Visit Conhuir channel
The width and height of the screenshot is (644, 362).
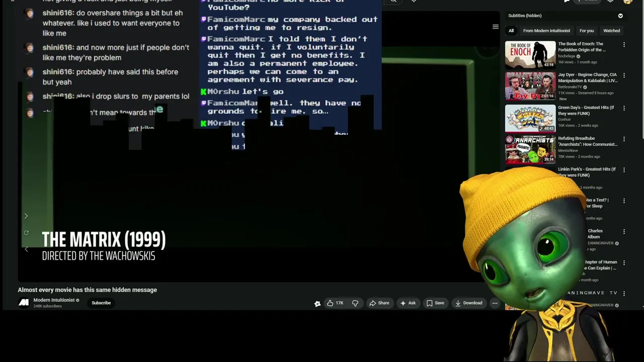(565, 120)
